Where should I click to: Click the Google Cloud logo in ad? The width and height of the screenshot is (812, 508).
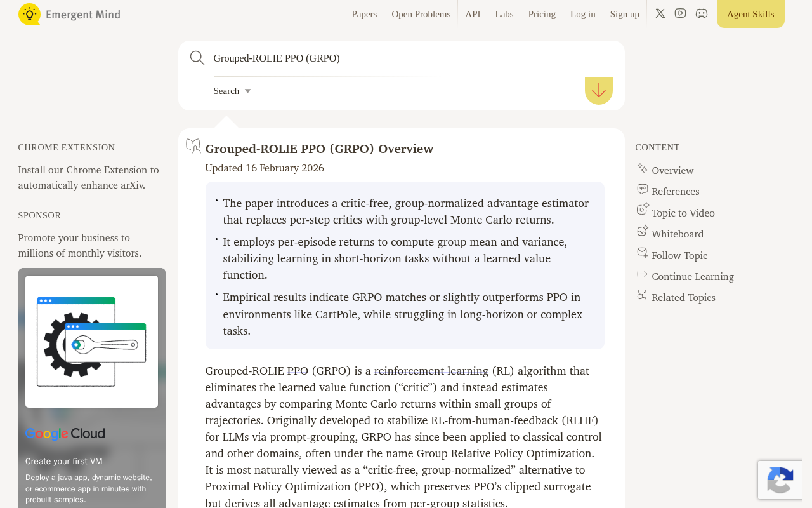[65, 434]
